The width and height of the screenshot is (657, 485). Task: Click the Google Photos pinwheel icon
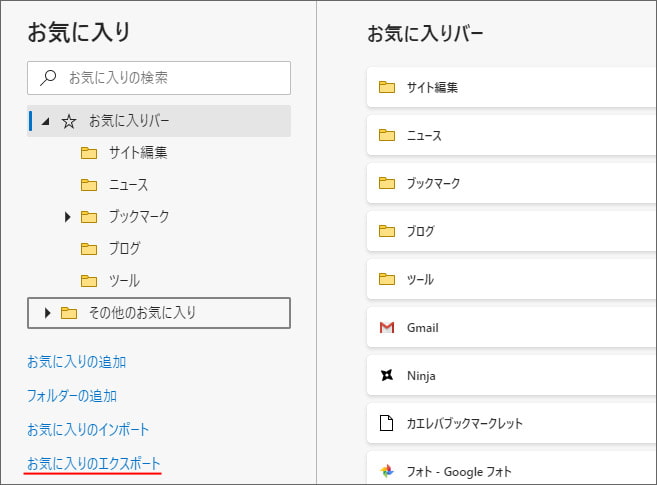[x=387, y=471]
